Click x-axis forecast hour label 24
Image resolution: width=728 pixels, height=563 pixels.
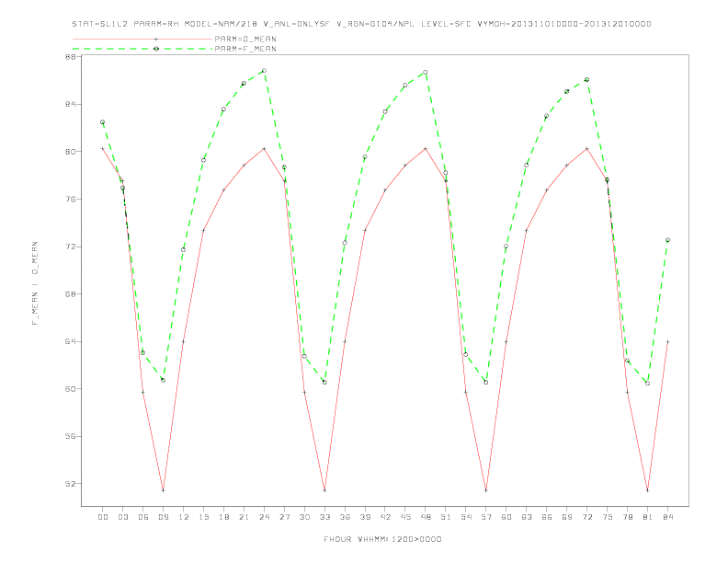264,517
